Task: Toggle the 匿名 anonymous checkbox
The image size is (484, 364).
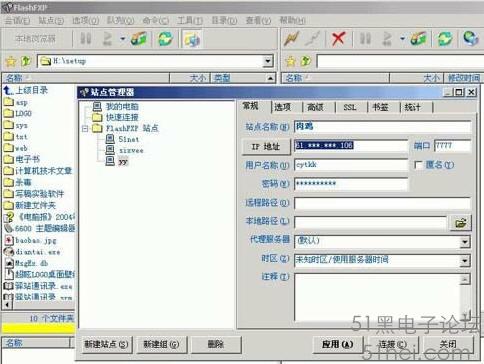Action: [x=418, y=165]
